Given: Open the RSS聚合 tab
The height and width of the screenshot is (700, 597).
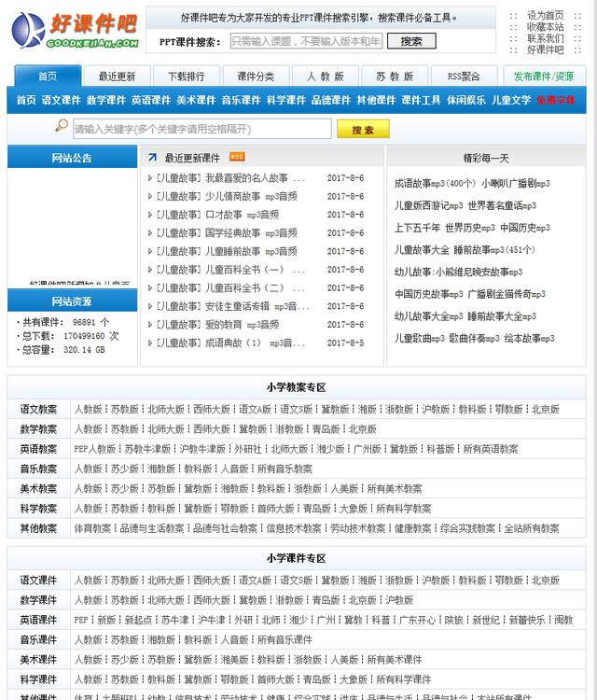Looking at the screenshot, I should tap(464, 77).
